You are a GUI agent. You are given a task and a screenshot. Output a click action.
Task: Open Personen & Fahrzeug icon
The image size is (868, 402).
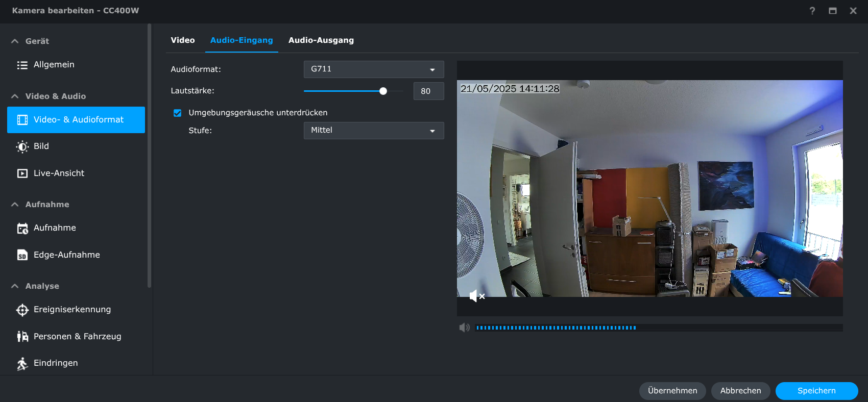[22, 337]
